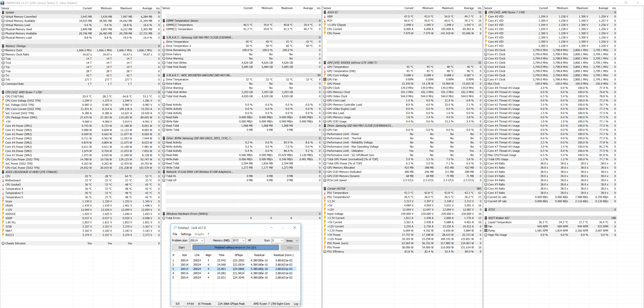Screen dimensions: 644x308
Task: Click the chip icon next to Corsair HX750i header
Action: (x=325, y=189)
